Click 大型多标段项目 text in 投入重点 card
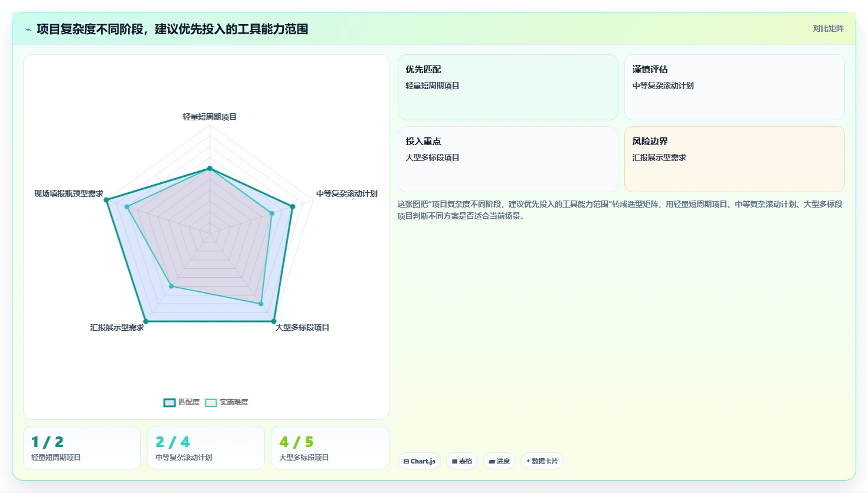This screenshot has height=493, width=868. (433, 157)
